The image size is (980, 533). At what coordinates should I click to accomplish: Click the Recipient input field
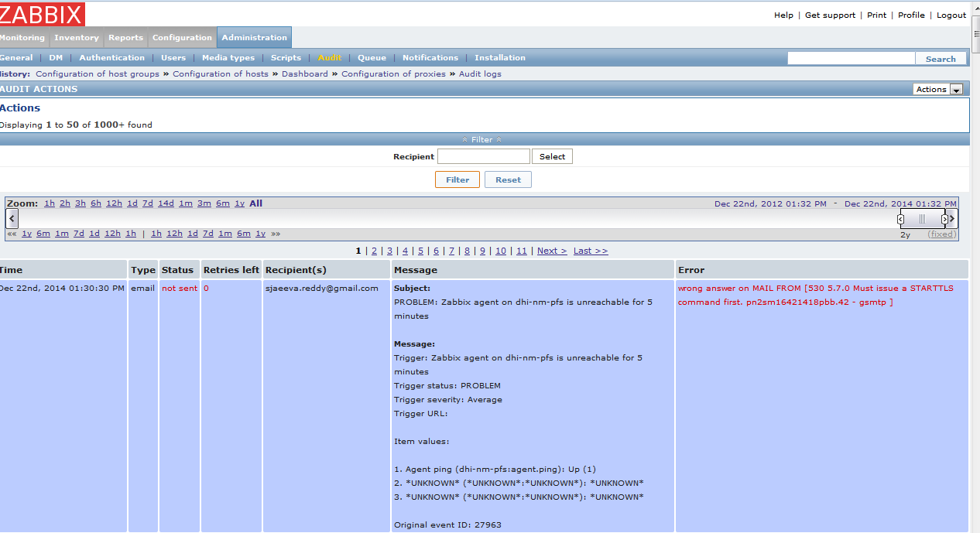[483, 156]
